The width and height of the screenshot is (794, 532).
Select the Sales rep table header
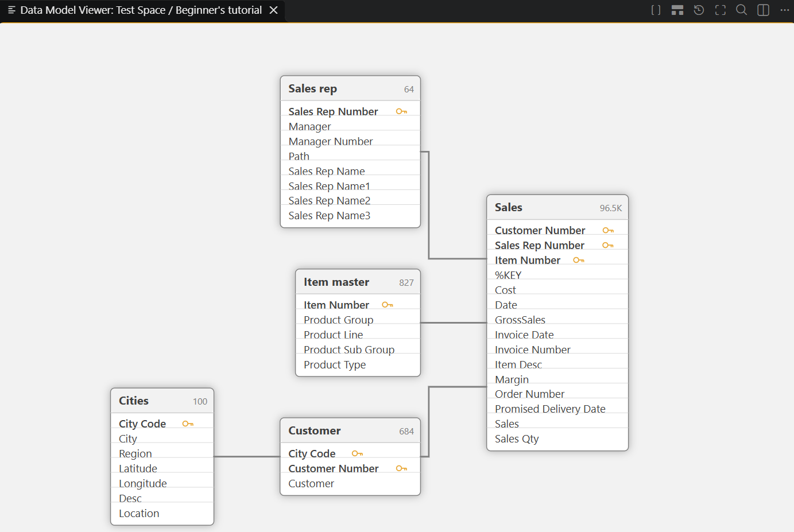(x=350, y=89)
